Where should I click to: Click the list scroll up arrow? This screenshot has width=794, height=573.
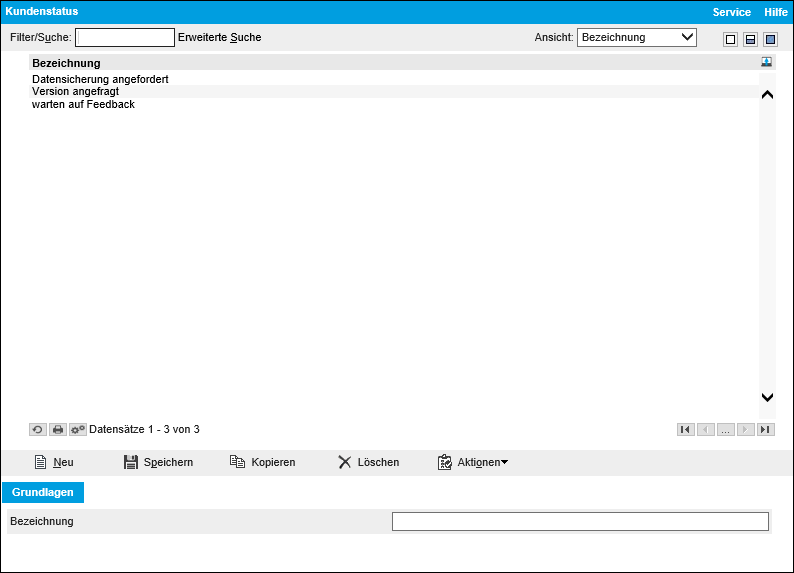click(767, 95)
